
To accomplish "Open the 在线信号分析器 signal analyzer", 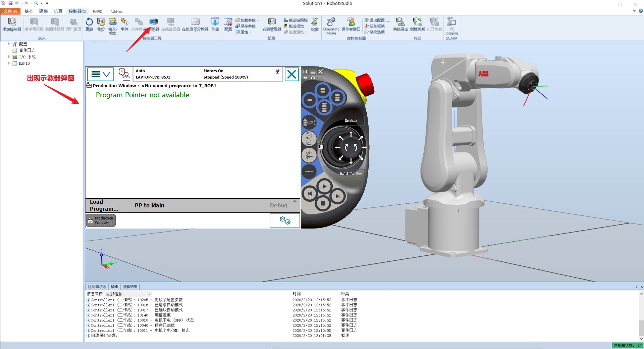I will pyautogui.click(x=195, y=24).
